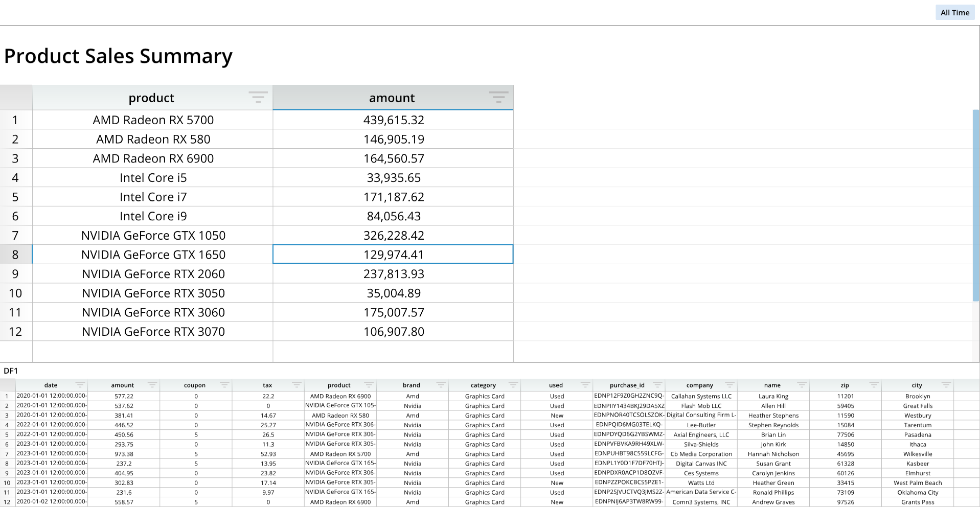Click the vertical scrollbar of summary table
The height and width of the screenshot is (507, 980).
coord(976,205)
